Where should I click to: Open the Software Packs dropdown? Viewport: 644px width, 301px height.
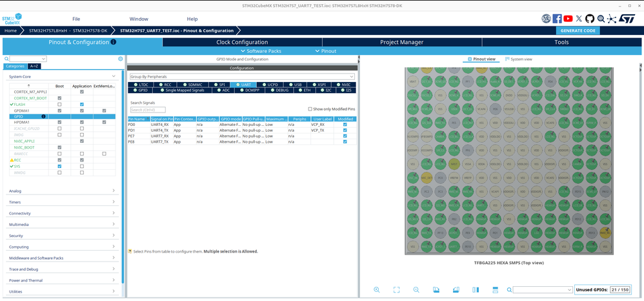pyautogui.click(x=261, y=51)
